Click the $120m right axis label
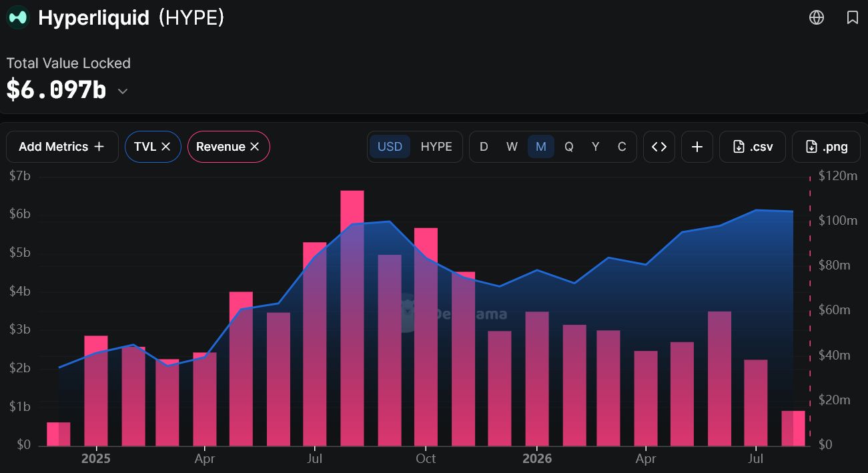The image size is (868, 473). pos(838,176)
